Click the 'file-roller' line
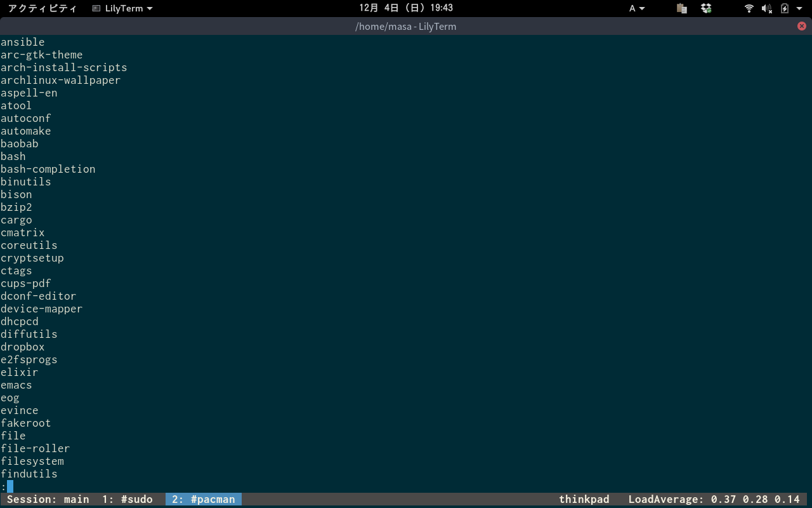This screenshot has width=812, height=508. pos(36,448)
